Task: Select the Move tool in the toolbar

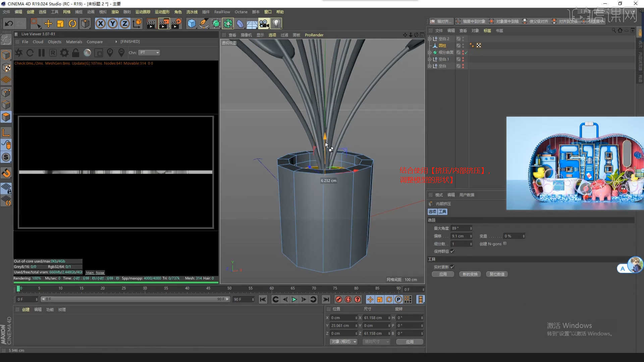Action: click(48, 23)
